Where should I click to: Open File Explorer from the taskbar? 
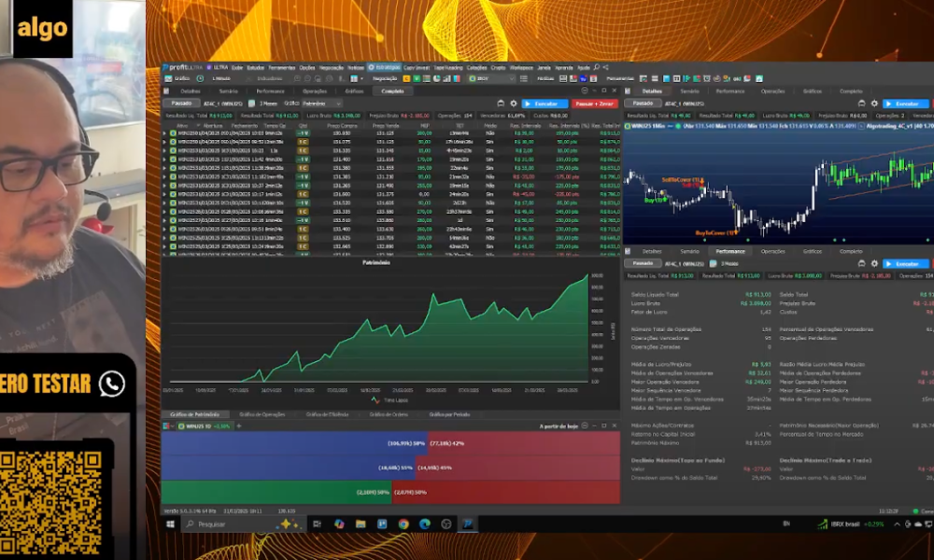click(x=361, y=525)
